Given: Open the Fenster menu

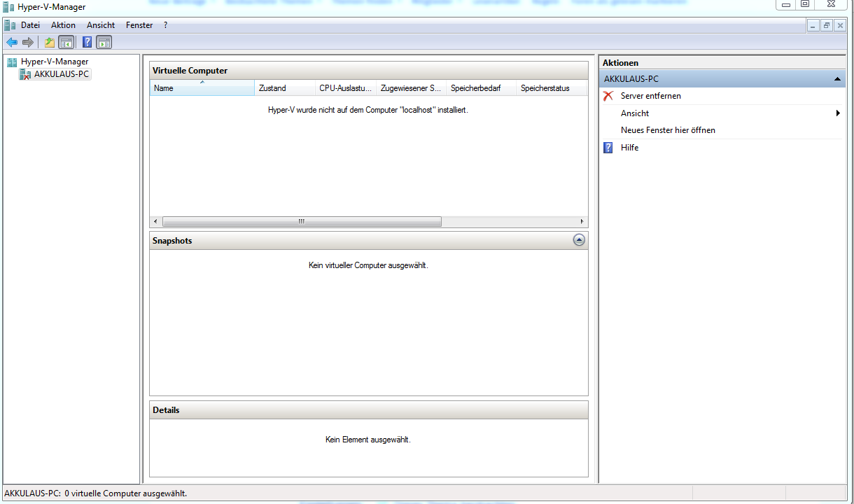Looking at the screenshot, I should pyautogui.click(x=139, y=25).
